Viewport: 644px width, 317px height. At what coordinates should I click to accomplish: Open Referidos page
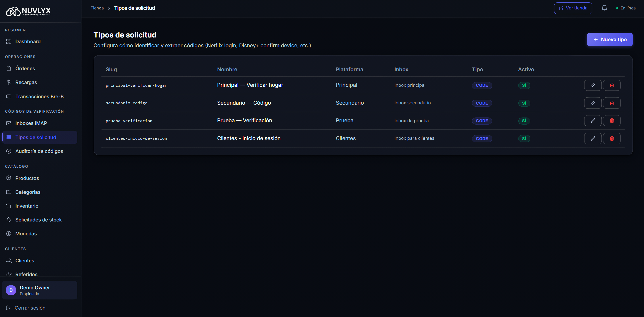tap(40, 274)
